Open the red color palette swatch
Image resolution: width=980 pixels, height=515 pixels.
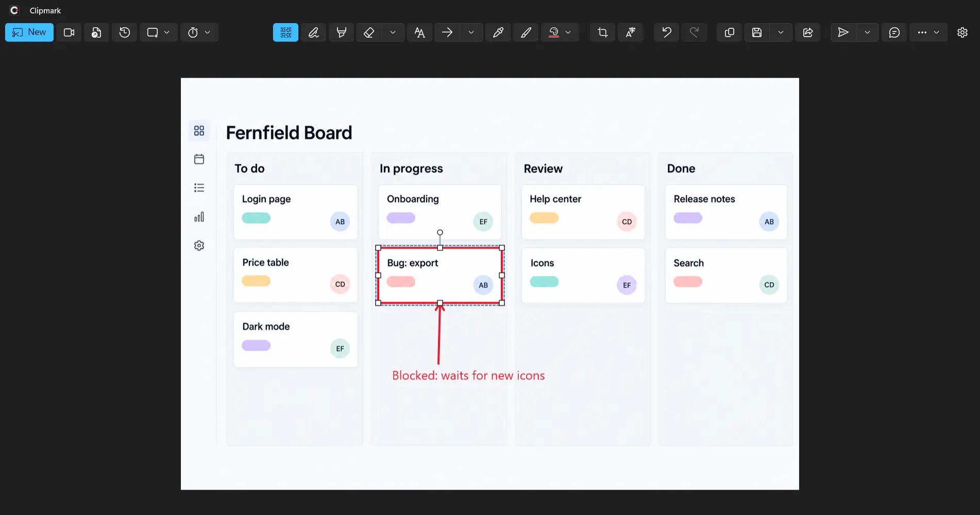tap(554, 32)
